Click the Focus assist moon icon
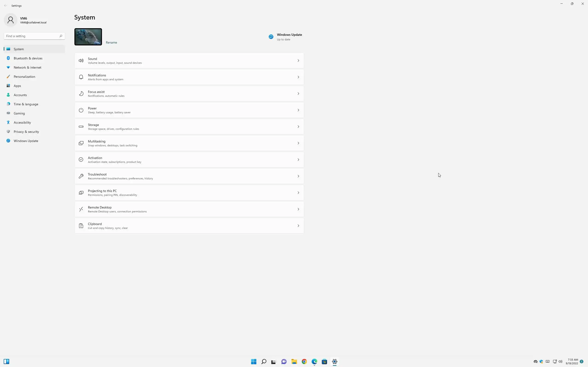 coord(81,94)
